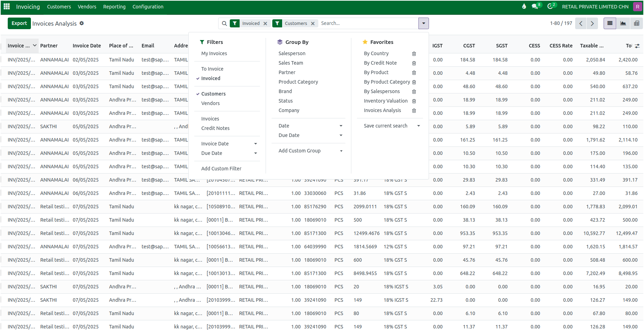Enable the Vendors filter option
This screenshot has height=333, width=644.
pyautogui.click(x=210, y=103)
